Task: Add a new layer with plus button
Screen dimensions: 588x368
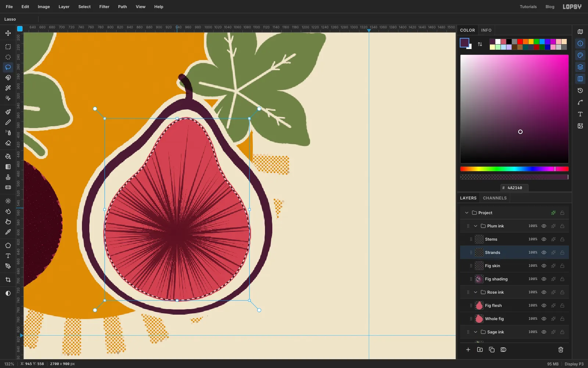Action: (x=468, y=350)
